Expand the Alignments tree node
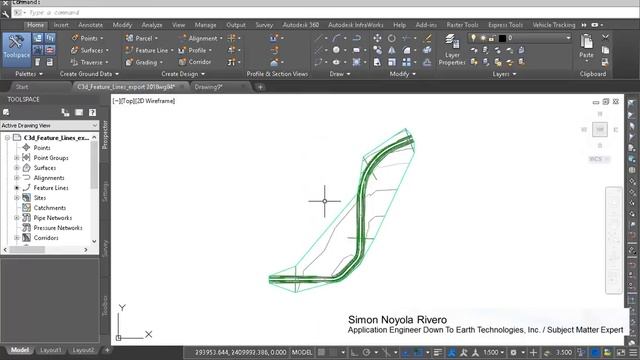 click(x=17, y=178)
